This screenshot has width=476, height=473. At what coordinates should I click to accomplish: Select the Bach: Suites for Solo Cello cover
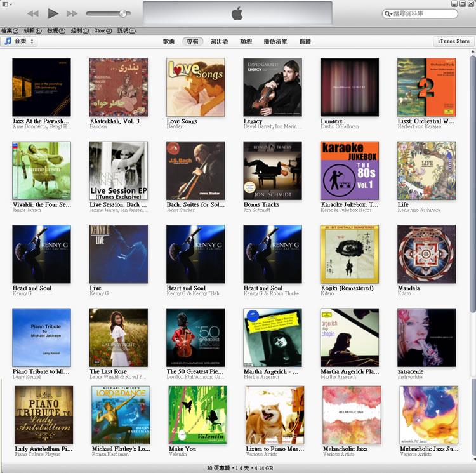[x=195, y=171]
